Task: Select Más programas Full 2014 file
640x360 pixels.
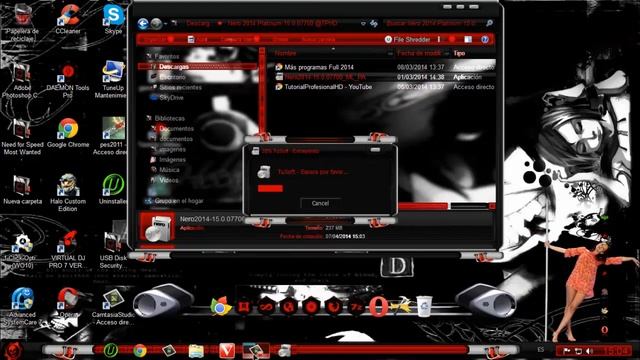Action: coord(319,67)
